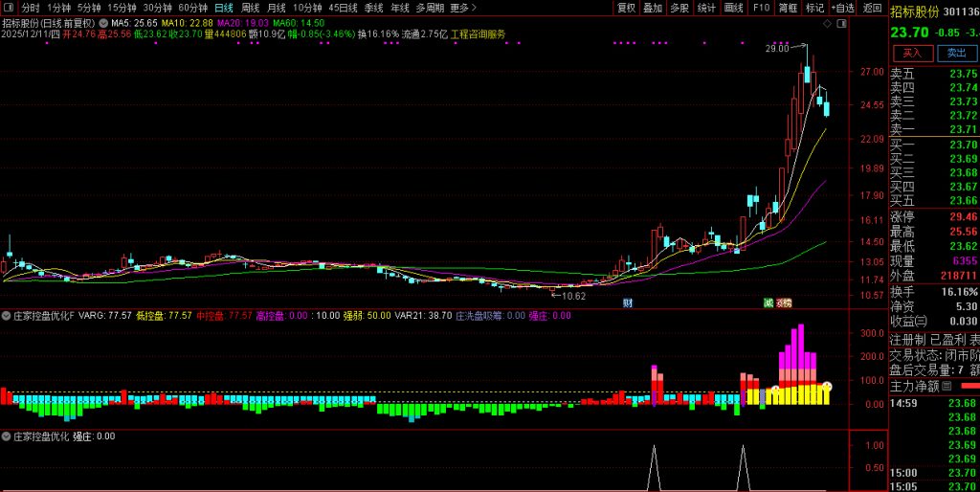Select the 周线 weekly chart tab
This screenshot has width=980, height=492.
coord(250,8)
